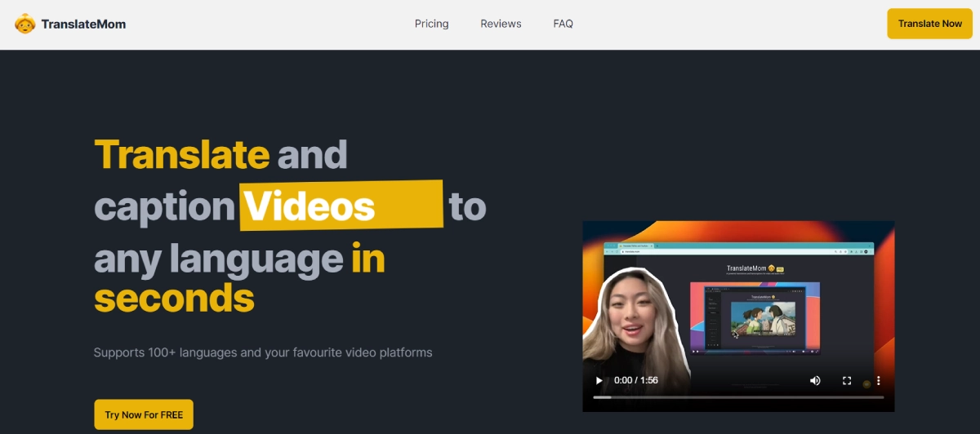Click the "Supports 100+ languages" subtitle text

click(263, 352)
